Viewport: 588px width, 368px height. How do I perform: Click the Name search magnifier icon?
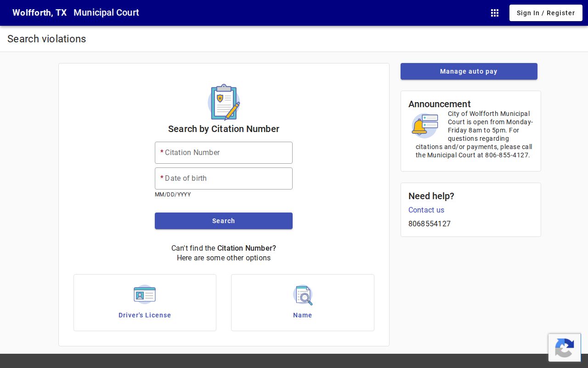tap(303, 295)
